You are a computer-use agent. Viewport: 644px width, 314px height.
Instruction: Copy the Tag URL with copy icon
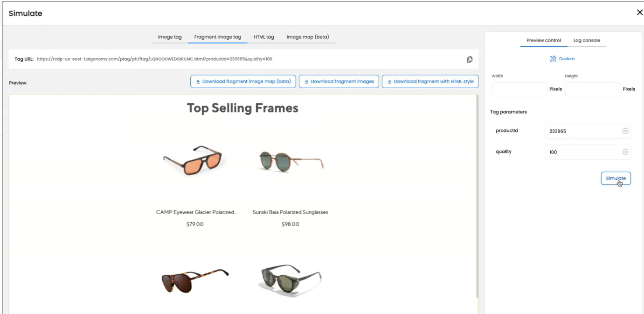(x=470, y=59)
